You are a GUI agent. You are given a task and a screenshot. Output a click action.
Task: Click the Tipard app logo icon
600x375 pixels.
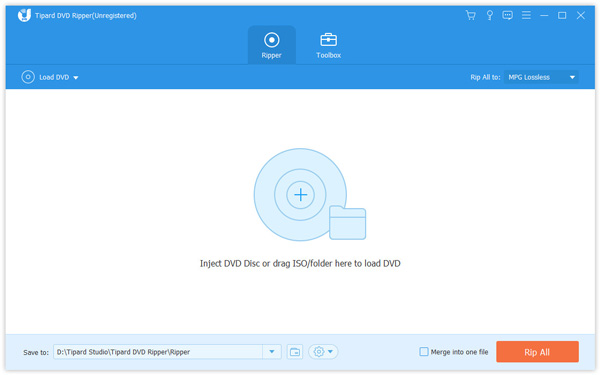point(24,15)
